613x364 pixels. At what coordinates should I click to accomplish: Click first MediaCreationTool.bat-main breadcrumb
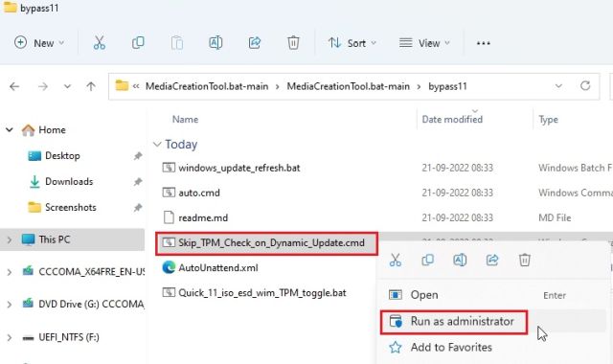click(x=207, y=86)
